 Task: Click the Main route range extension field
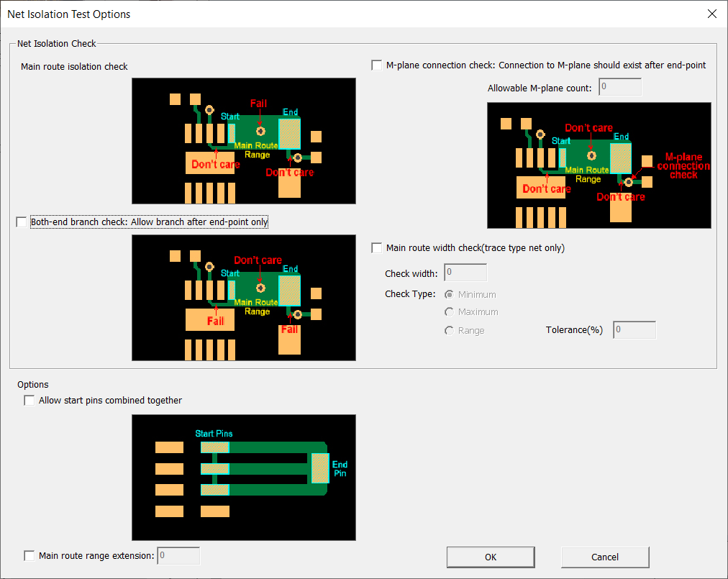(x=178, y=555)
